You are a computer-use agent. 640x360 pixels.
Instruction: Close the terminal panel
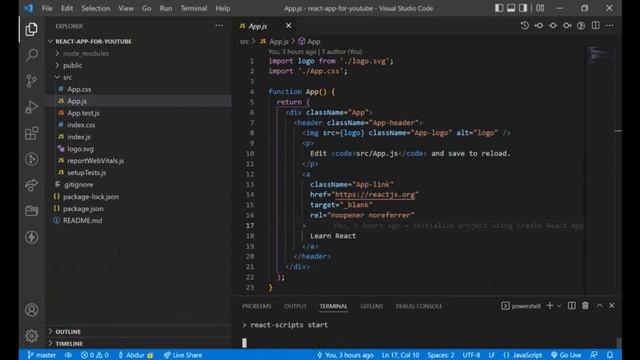point(611,306)
